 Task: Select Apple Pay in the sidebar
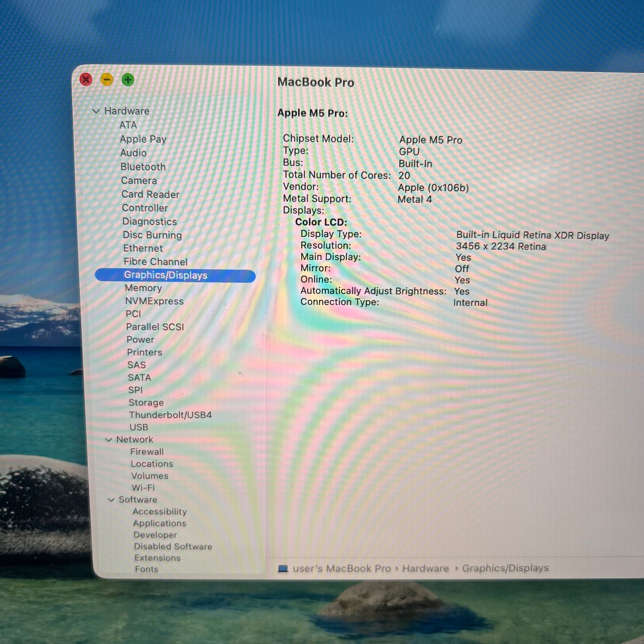143,139
